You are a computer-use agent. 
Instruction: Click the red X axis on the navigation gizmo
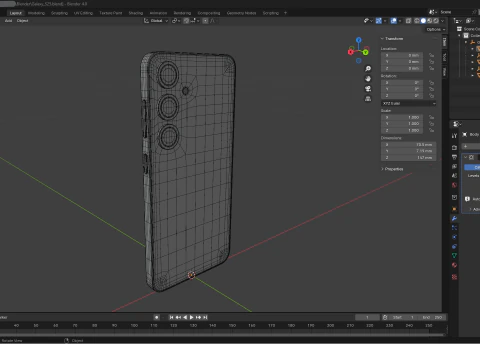(x=351, y=52)
